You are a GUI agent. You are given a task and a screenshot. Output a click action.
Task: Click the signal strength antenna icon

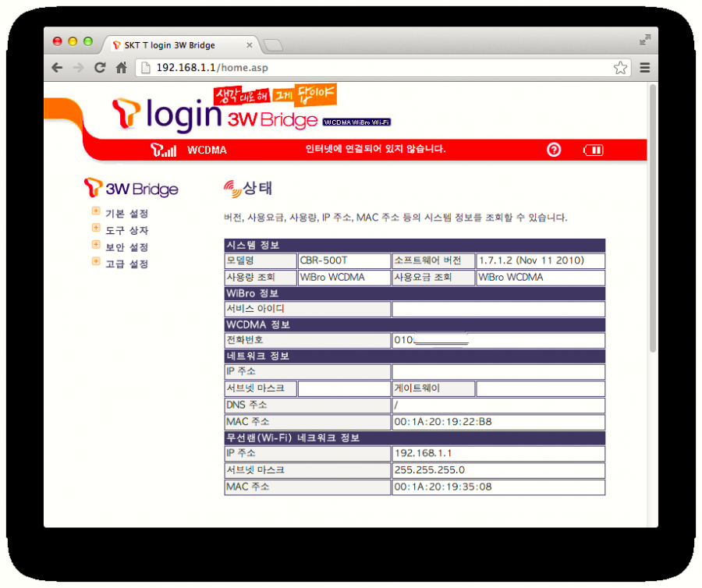tap(163, 150)
